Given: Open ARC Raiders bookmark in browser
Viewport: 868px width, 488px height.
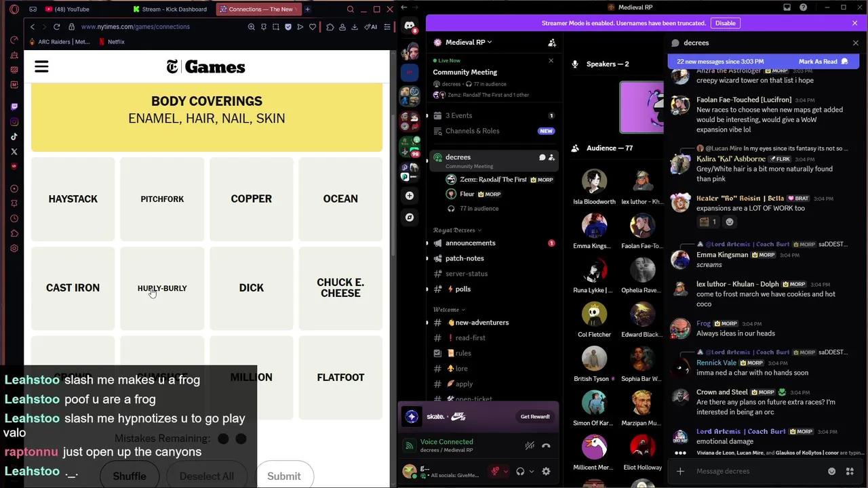Looking at the screenshot, I should click(60, 42).
